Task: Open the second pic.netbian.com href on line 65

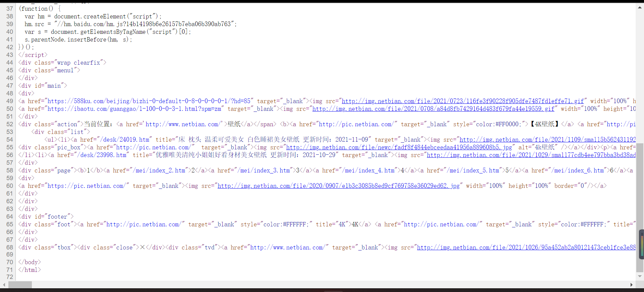Action: point(442,224)
